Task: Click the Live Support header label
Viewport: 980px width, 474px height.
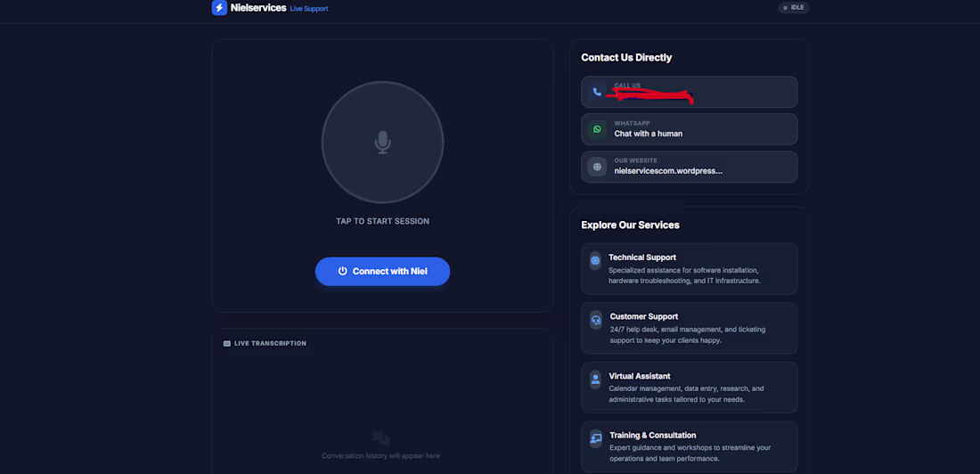Action: 309,9
